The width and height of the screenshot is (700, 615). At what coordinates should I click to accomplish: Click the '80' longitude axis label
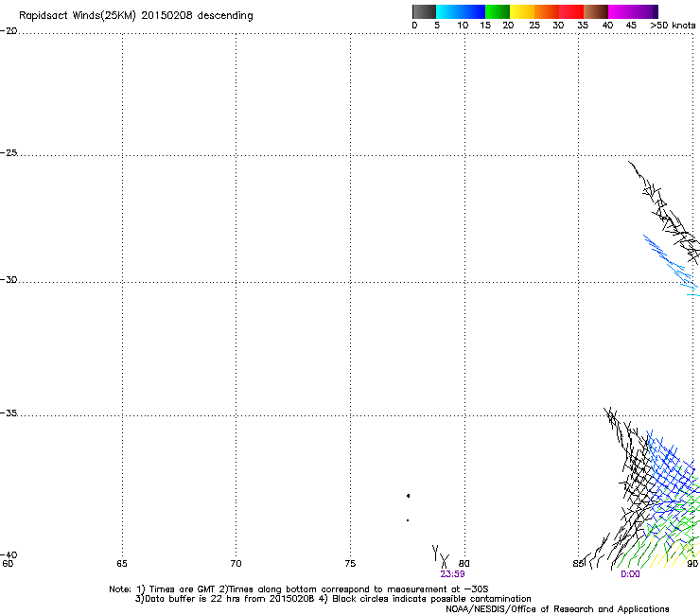[x=464, y=564]
